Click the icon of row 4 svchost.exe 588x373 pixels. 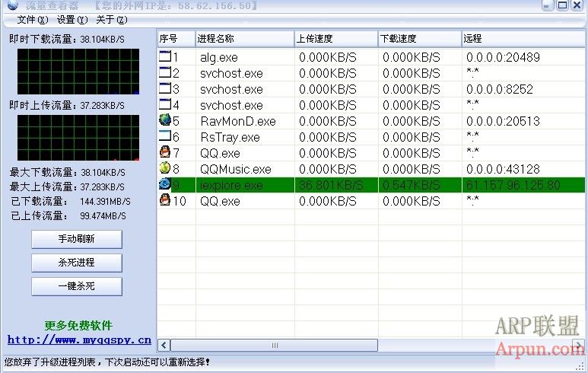coord(164,104)
